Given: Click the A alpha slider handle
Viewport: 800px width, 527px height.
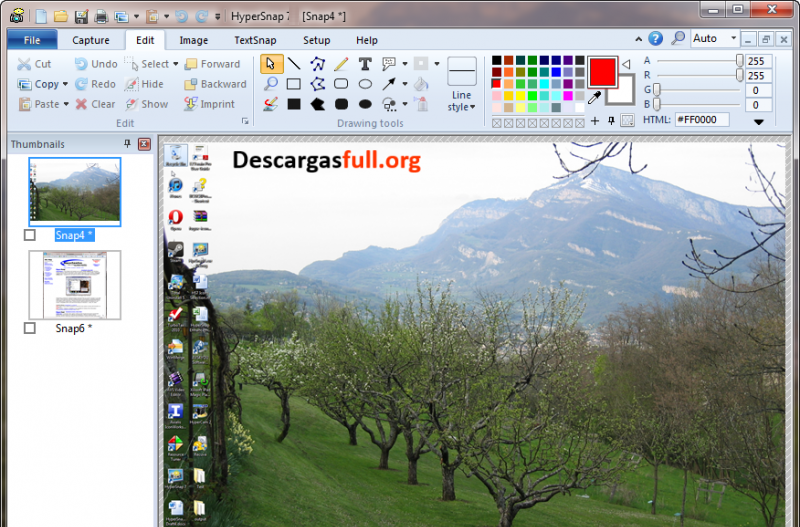Looking at the screenshot, I should click(739, 61).
